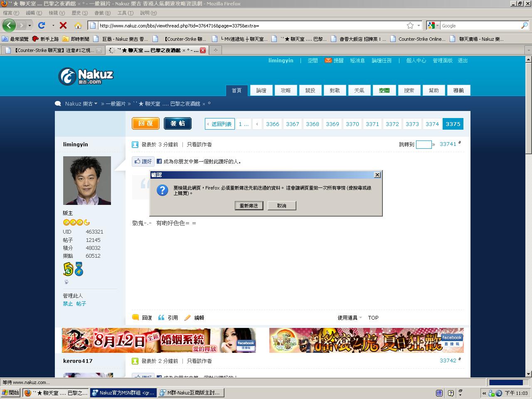Open 短消息 messages
This screenshot has width=532, height=399.
[357, 60]
